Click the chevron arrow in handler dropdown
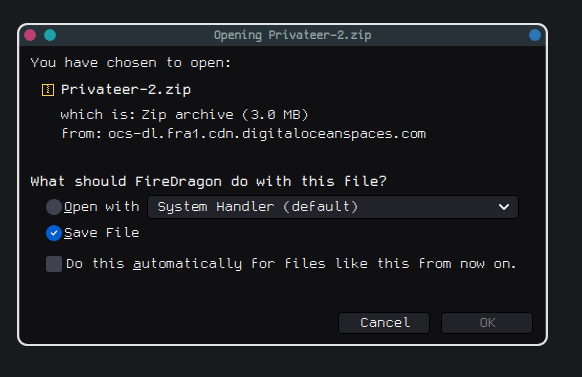 coord(504,207)
